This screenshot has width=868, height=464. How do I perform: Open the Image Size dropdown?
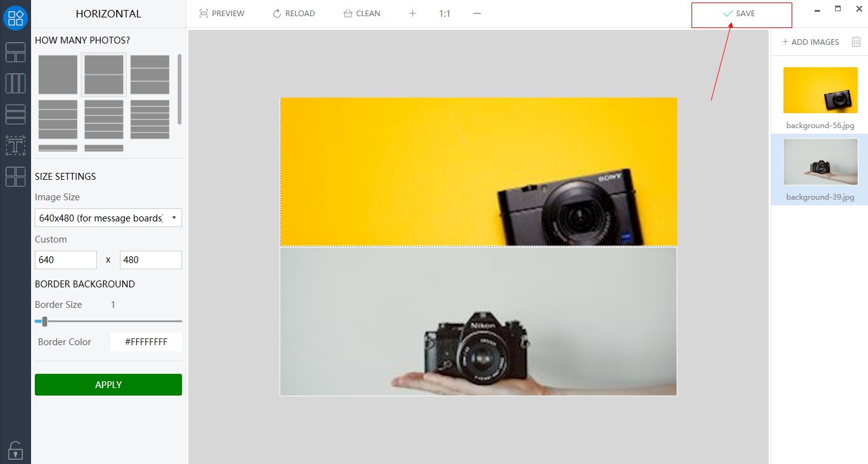click(108, 218)
